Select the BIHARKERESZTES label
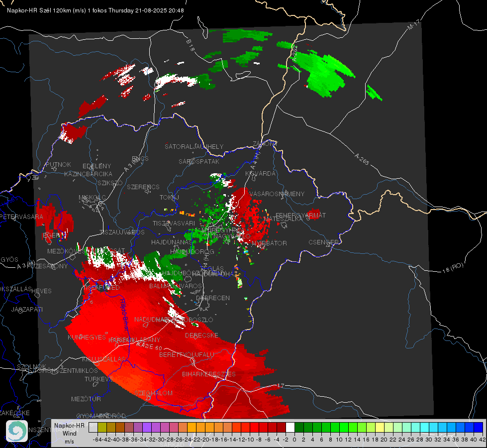 tap(209, 374)
